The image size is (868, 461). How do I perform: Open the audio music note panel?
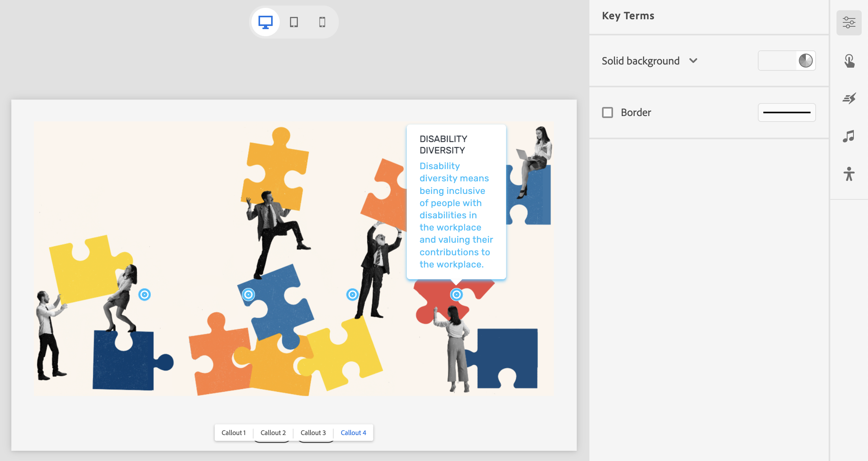pyautogui.click(x=849, y=136)
